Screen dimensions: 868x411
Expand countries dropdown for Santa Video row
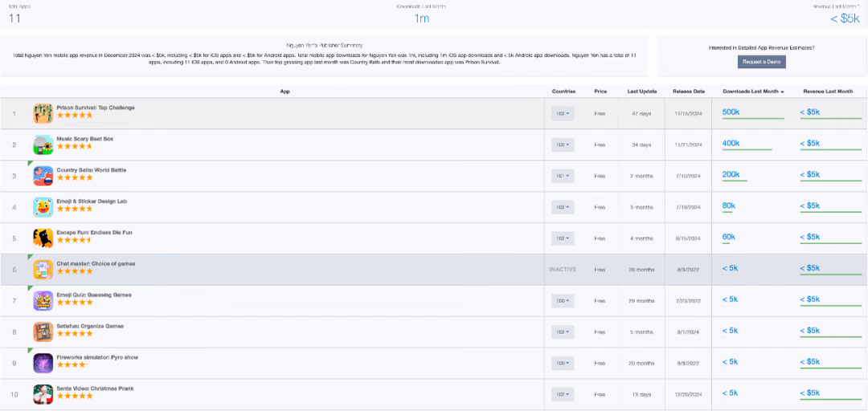tap(563, 394)
